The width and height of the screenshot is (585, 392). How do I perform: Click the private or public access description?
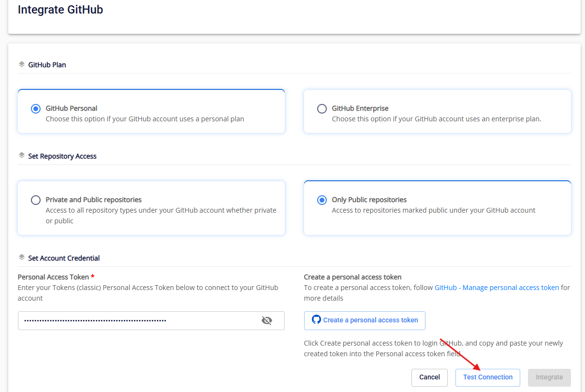(161, 216)
